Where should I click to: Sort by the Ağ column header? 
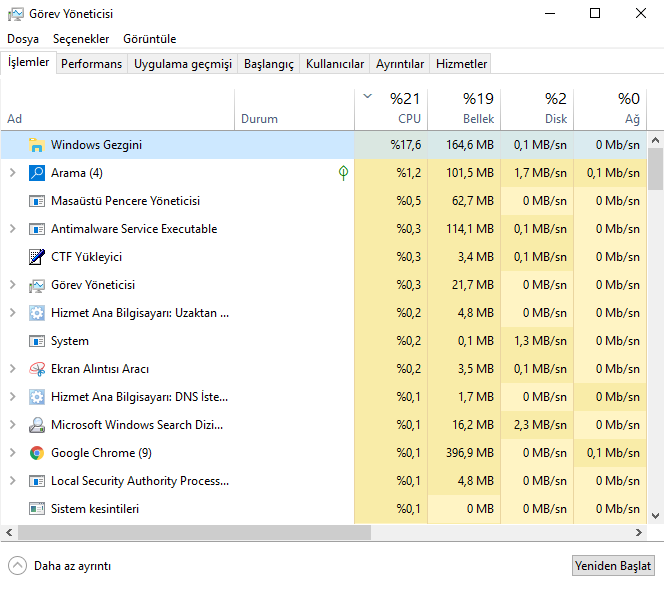coord(610,109)
